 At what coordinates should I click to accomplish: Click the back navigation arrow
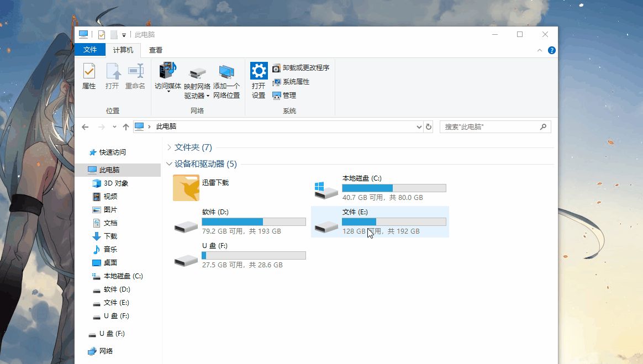(85, 127)
